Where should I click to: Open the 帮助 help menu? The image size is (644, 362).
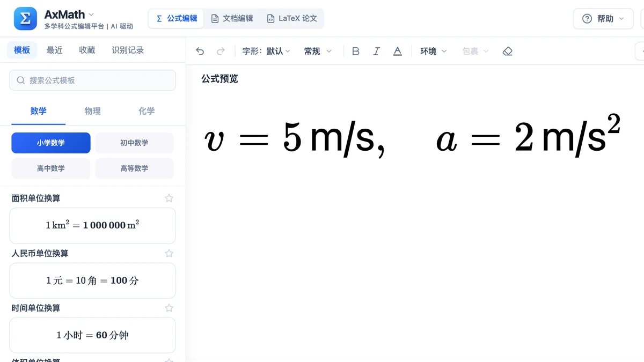coord(604,19)
